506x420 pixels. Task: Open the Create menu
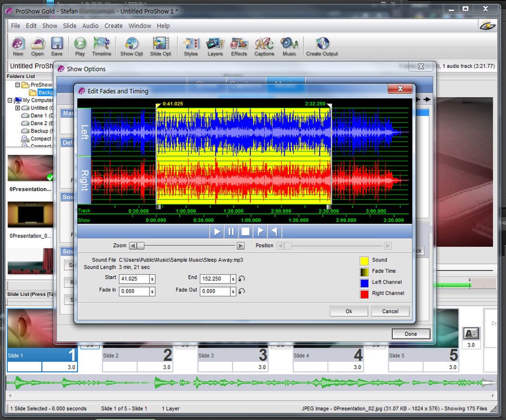tap(113, 26)
